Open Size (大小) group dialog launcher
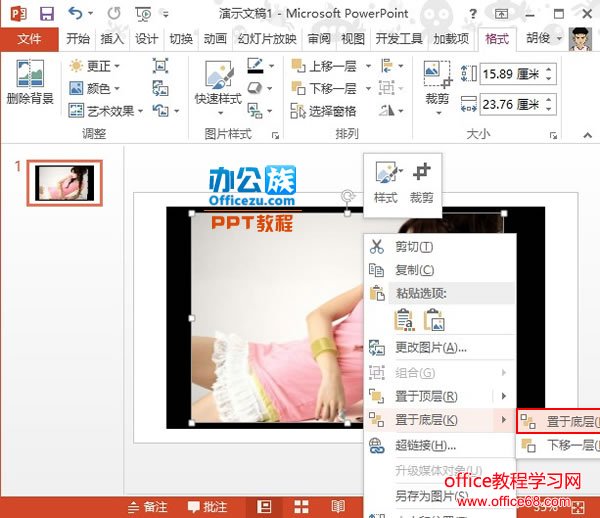This screenshot has width=600, height=518. [553, 135]
